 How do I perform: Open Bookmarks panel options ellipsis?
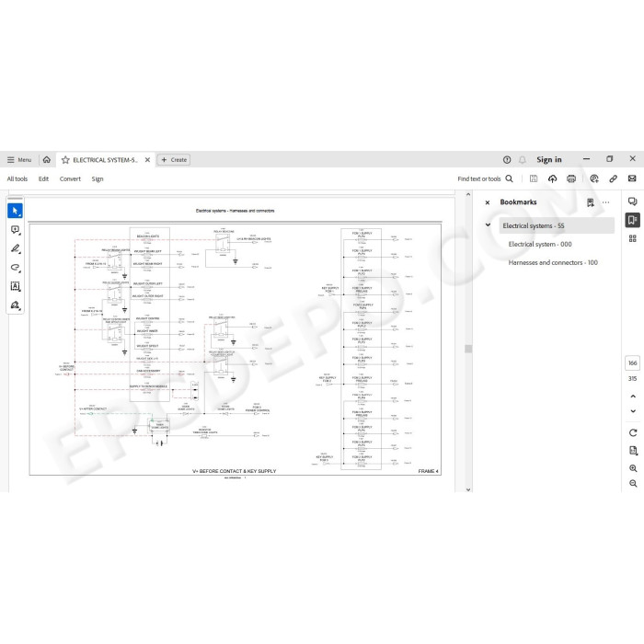click(x=605, y=202)
